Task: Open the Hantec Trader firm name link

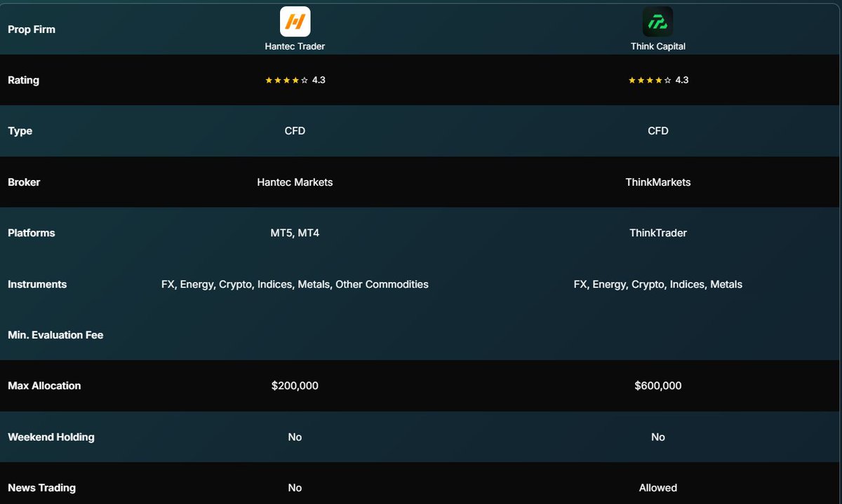Action: (x=295, y=46)
